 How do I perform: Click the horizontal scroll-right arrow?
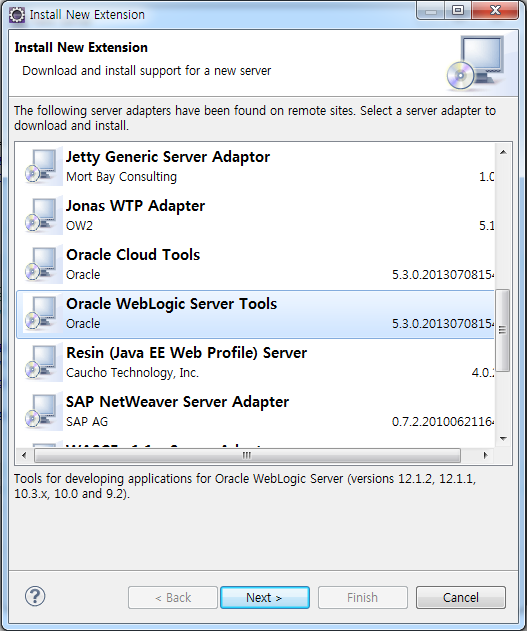(x=485, y=455)
